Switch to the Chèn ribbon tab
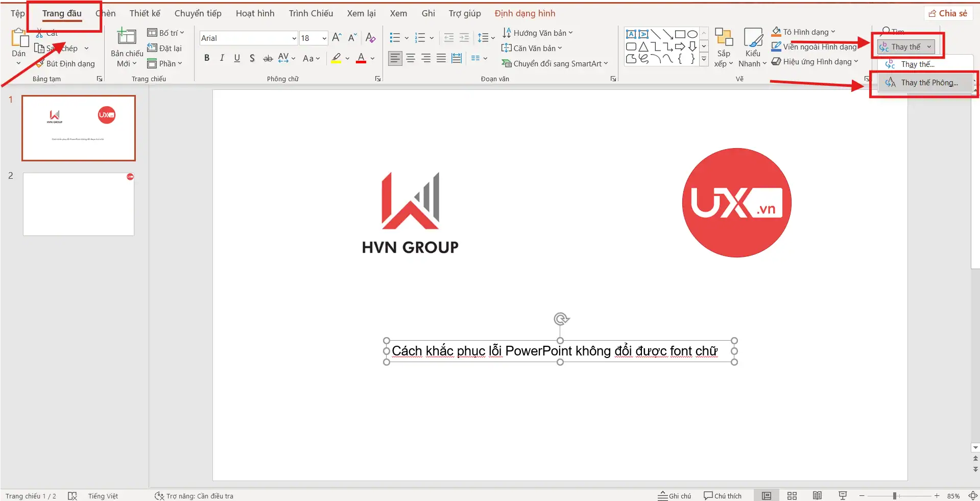 (x=106, y=13)
